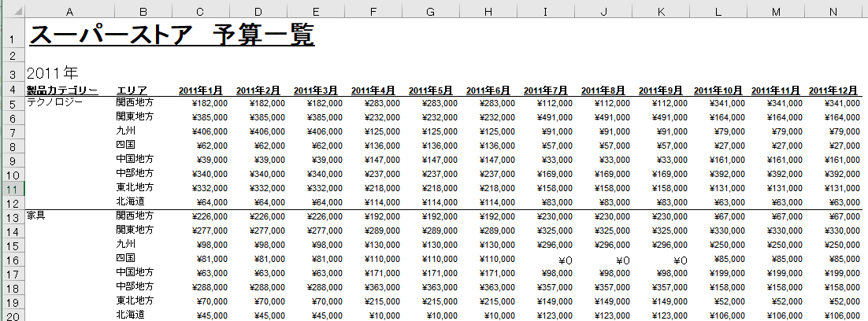Select 中国地方 in row 9
The image size is (868, 321).
135,159
